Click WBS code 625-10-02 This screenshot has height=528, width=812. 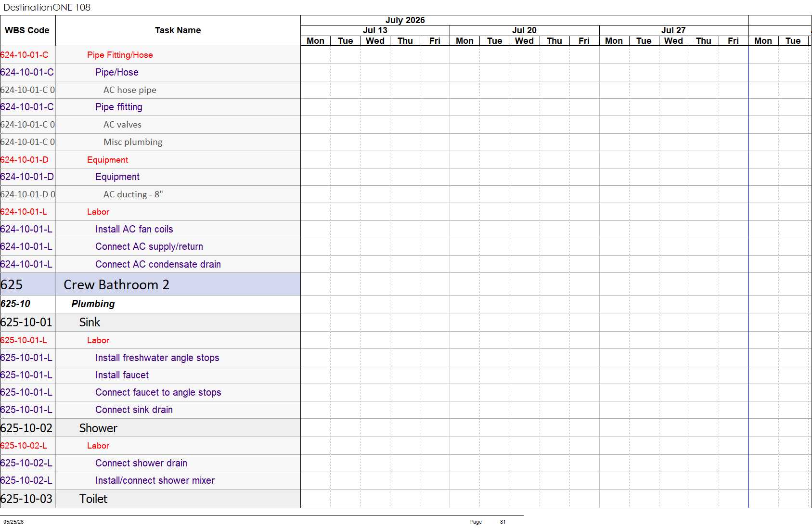[26, 428]
